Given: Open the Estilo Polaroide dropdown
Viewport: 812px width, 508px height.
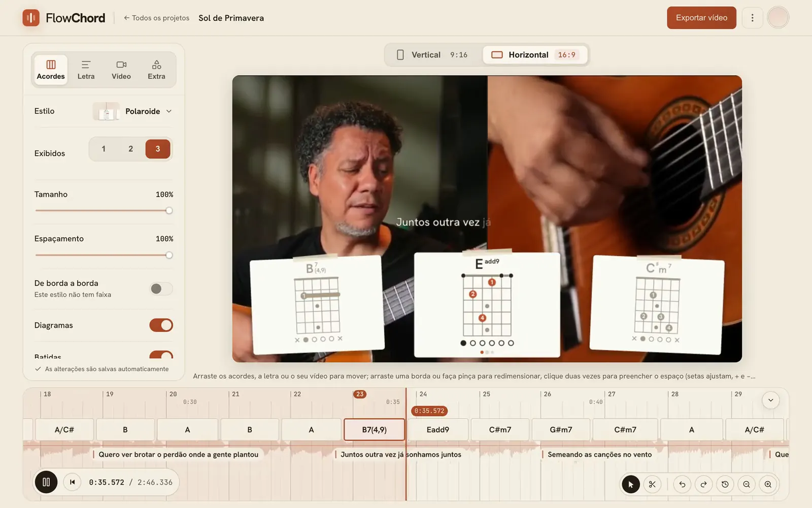Looking at the screenshot, I should (133, 111).
